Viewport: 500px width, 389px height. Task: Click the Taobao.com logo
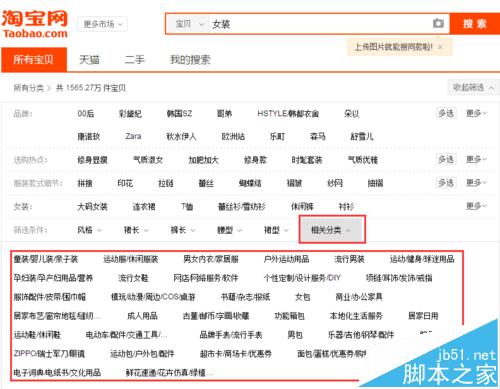point(35,24)
